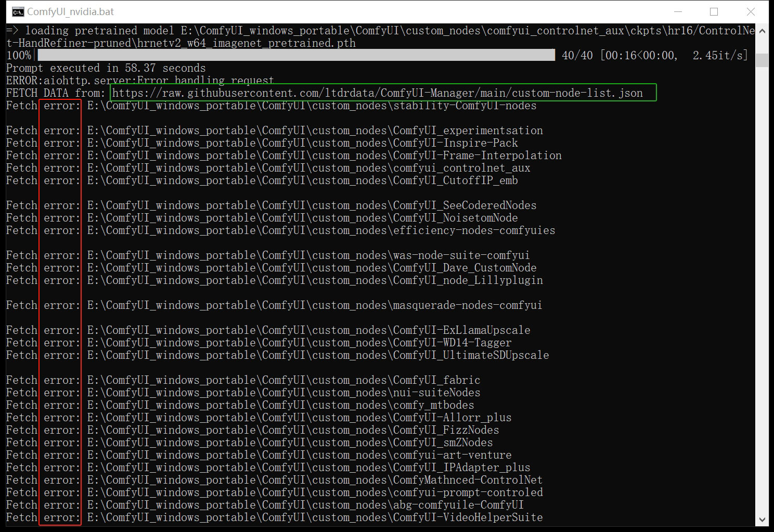Click the custom-node-list.json GitHub URL
Viewport: 774px width, 532px height.
378,93
